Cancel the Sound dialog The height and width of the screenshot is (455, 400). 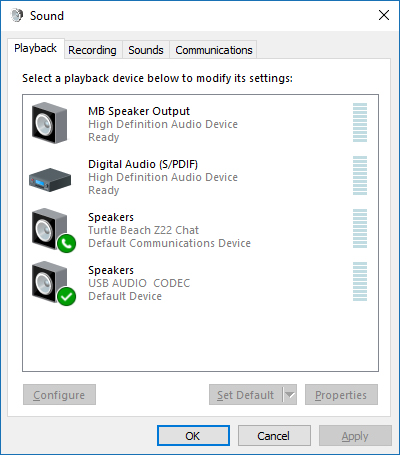pyautogui.click(x=274, y=436)
